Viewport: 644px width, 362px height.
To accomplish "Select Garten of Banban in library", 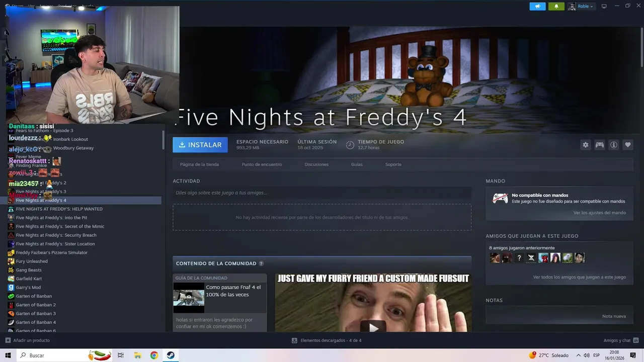I will pyautogui.click(x=34, y=296).
